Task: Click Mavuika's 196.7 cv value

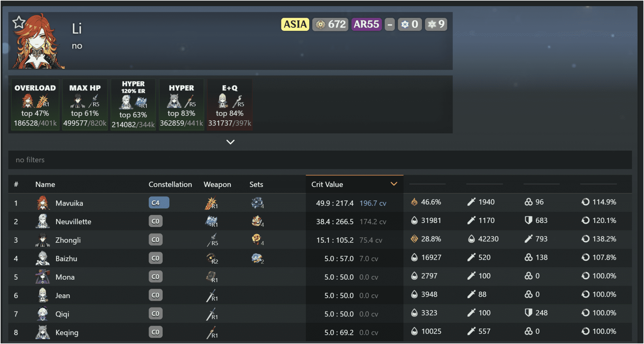Action: [x=373, y=203]
